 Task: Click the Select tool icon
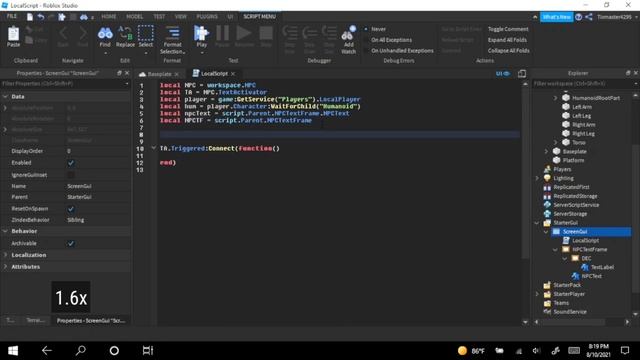point(146,33)
